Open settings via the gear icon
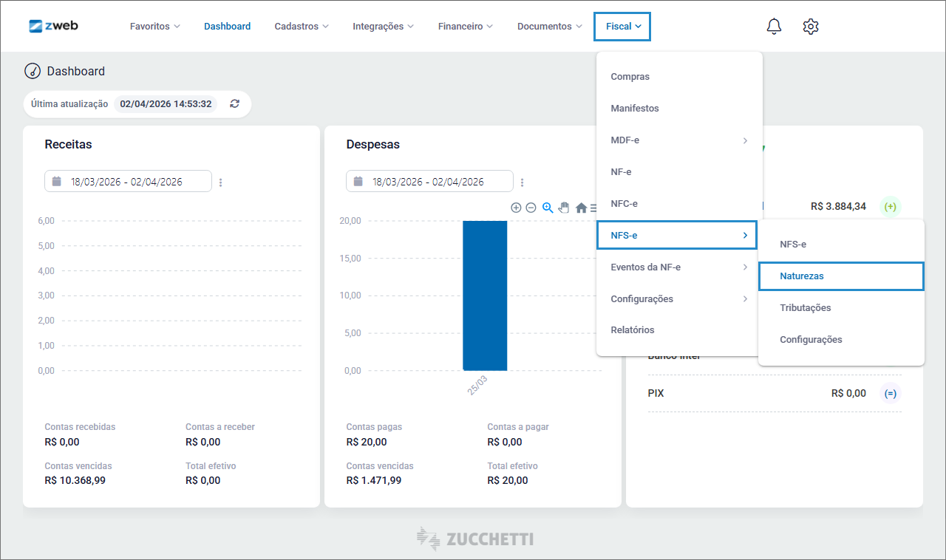946x560 pixels. click(811, 27)
